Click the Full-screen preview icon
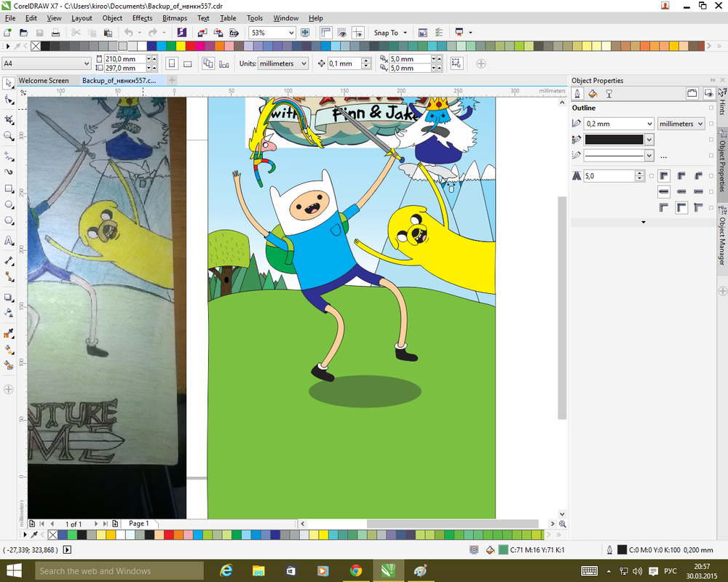 305,33
